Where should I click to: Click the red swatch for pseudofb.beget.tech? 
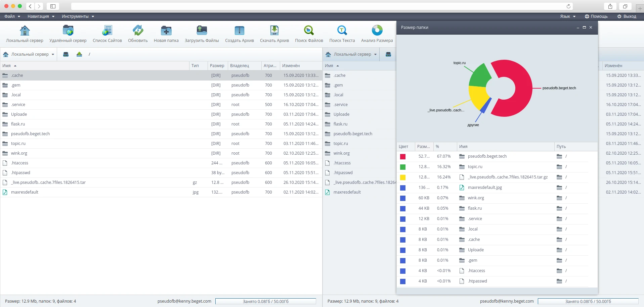point(403,157)
